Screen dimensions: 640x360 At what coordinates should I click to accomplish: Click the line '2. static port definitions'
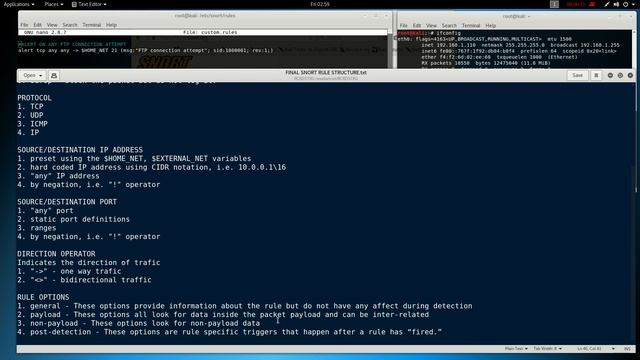point(73,219)
